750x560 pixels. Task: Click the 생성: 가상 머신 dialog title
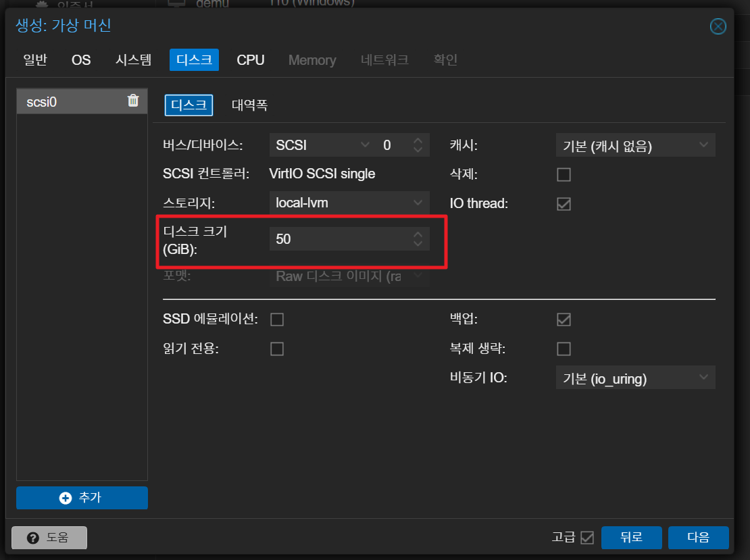point(63,25)
